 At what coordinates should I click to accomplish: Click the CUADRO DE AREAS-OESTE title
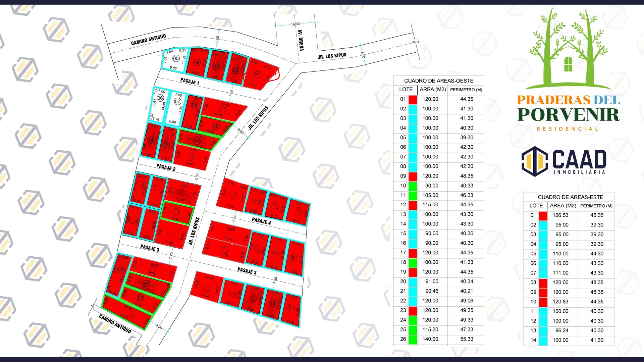(439, 81)
